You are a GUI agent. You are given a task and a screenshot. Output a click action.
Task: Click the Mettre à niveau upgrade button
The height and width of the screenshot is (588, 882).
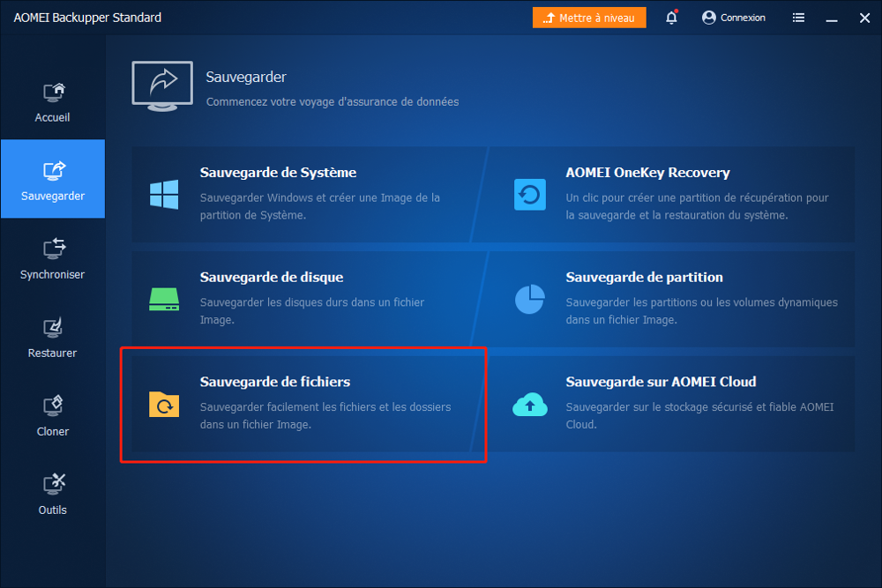point(589,18)
